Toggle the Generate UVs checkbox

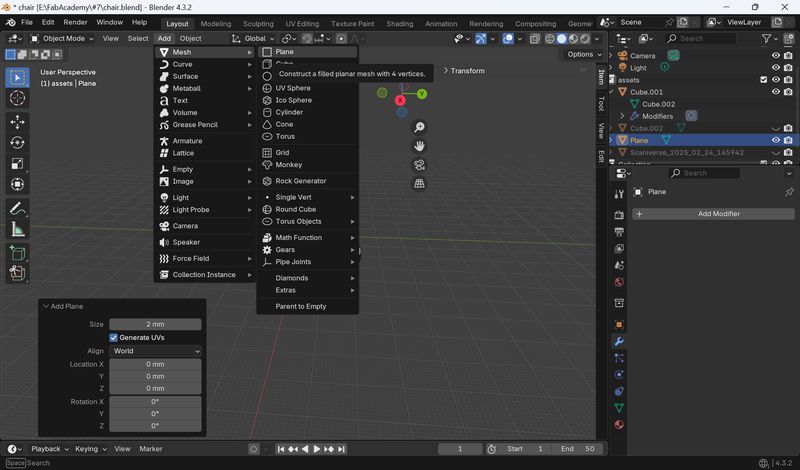pos(113,338)
